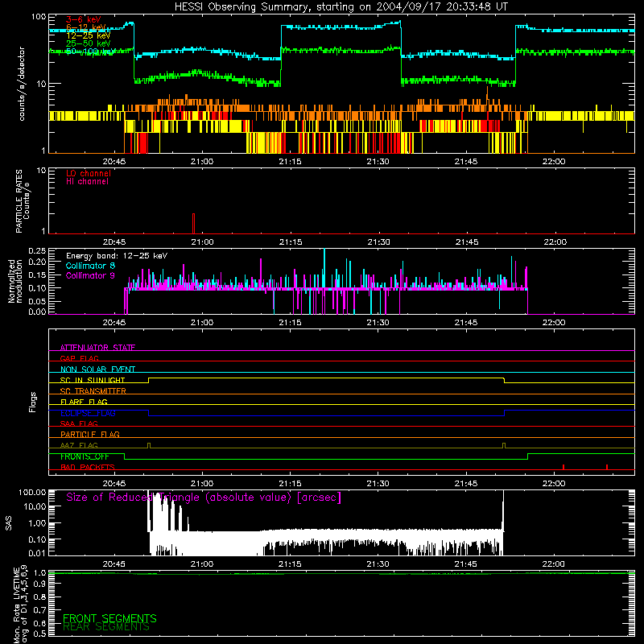Click the 'Mon. Rate LIVETIME' axis label
This screenshot has width=644, height=644.
(21, 605)
